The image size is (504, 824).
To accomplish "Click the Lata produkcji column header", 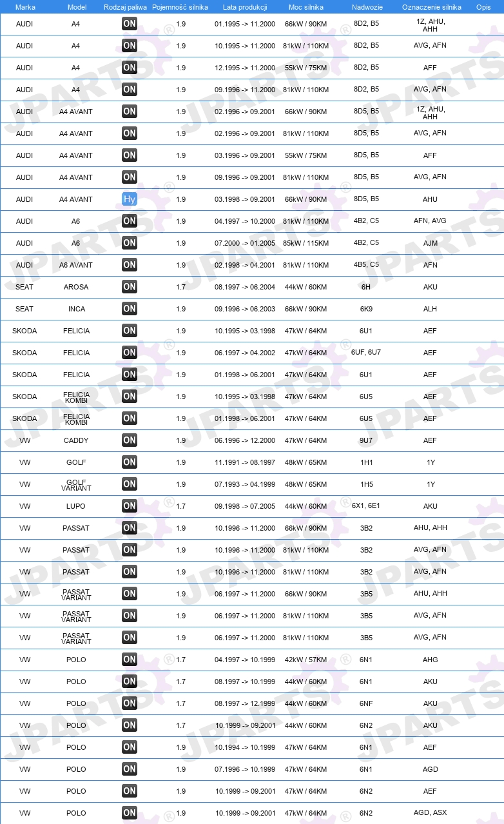I will click(x=245, y=7).
